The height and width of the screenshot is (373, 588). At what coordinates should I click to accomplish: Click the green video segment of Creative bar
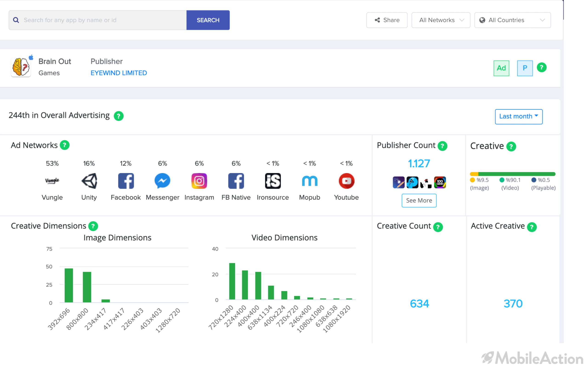pos(517,174)
